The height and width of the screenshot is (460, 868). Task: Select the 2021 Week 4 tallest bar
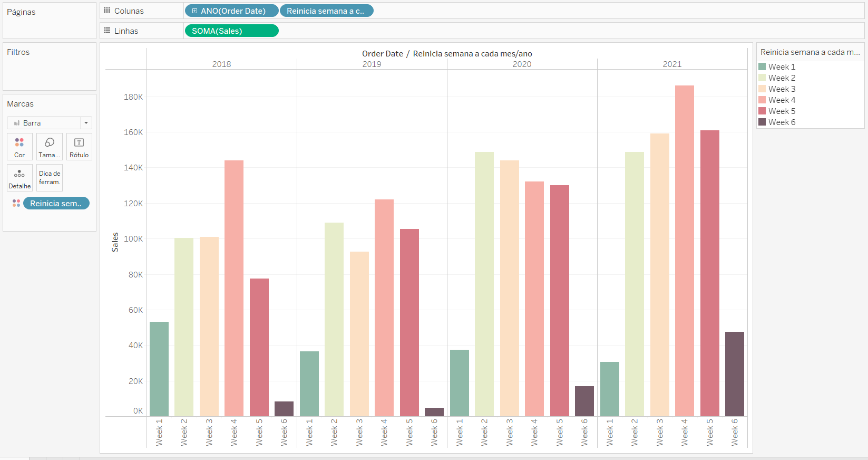point(685,251)
